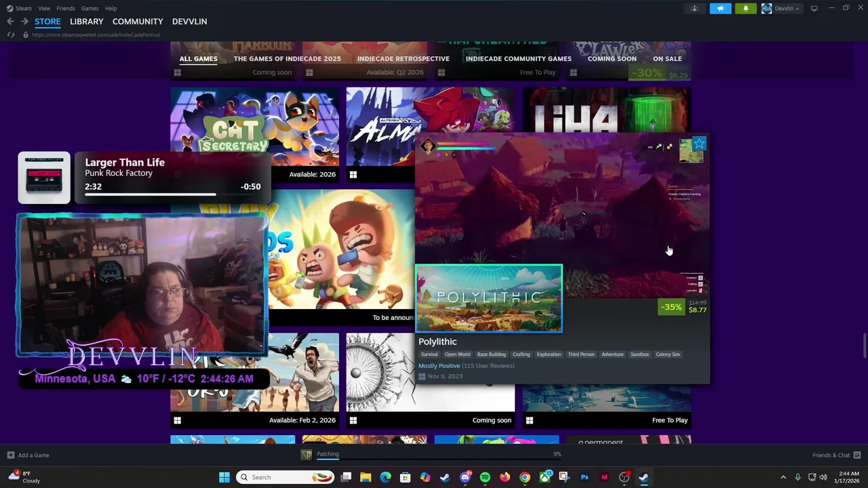Click the Crafting tag
This screenshot has height=488, width=868.
pyautogui.click(x=521, y=354)
